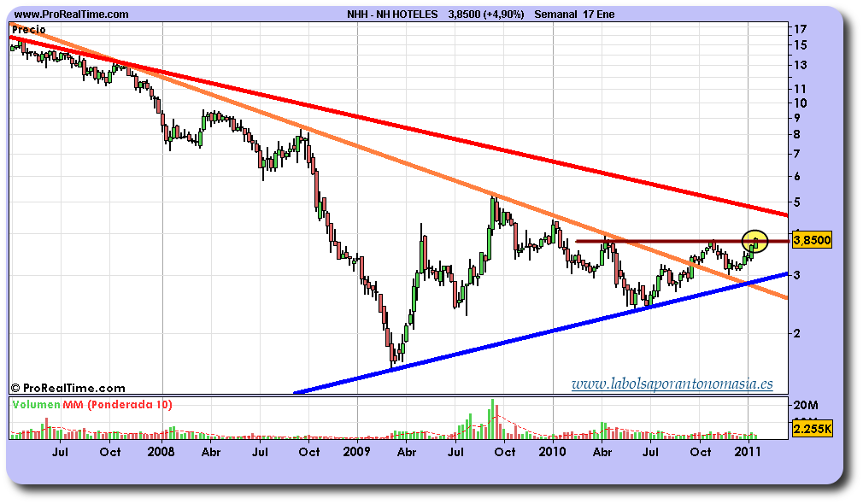
Task: Click the 2009 label on time axis
Action: point(356,452)
